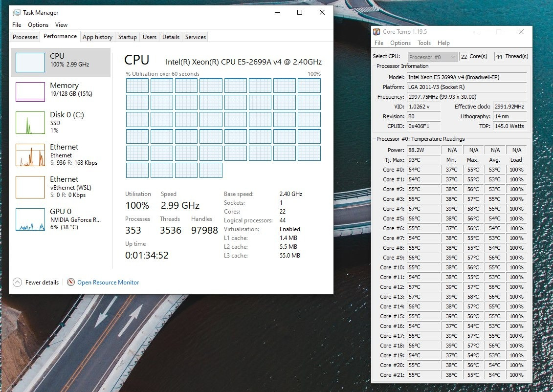Image resolution: width=553 pixels, height=392 pixels.
Task: Open Core Temp Options menu
Action: 400,43
